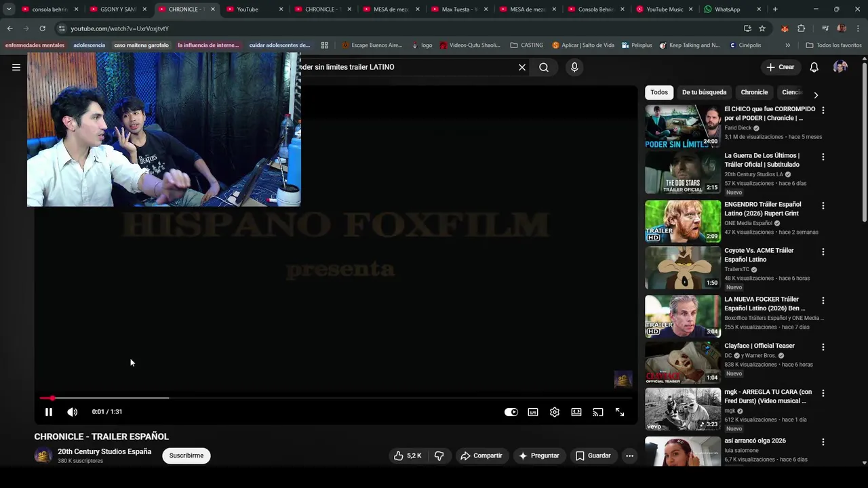Open options for El CHICO que fue CORROMPIDO
Image resolution: width=868 pixels, height=488 pixels.
click(823, 110)
